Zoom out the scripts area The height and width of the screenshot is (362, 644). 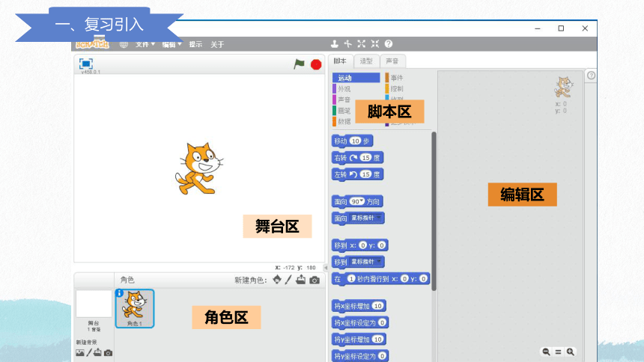pos(546,352)
